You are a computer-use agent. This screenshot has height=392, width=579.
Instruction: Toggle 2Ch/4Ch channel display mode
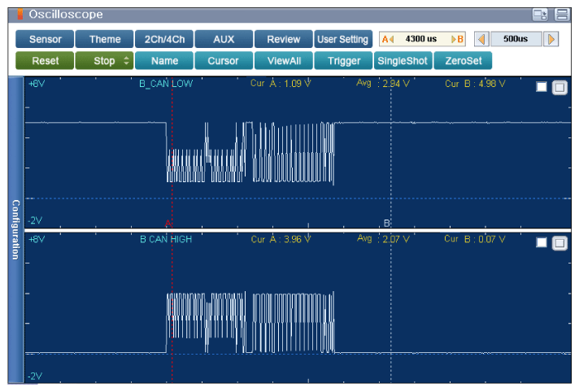click(164, 39)
